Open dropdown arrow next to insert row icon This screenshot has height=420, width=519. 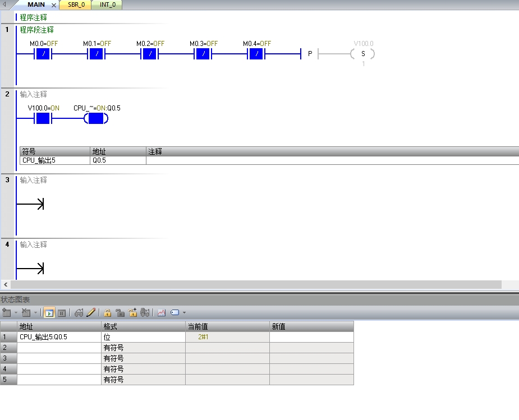click(16, 313)
